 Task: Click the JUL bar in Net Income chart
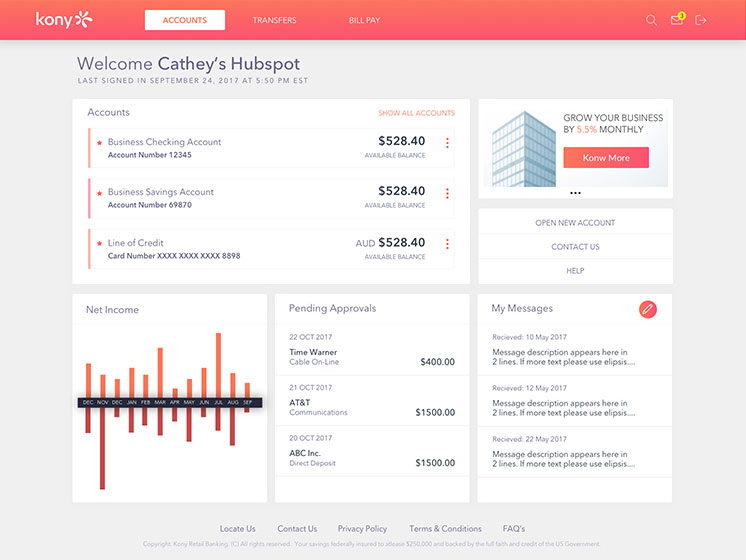[x=218, y=365]
